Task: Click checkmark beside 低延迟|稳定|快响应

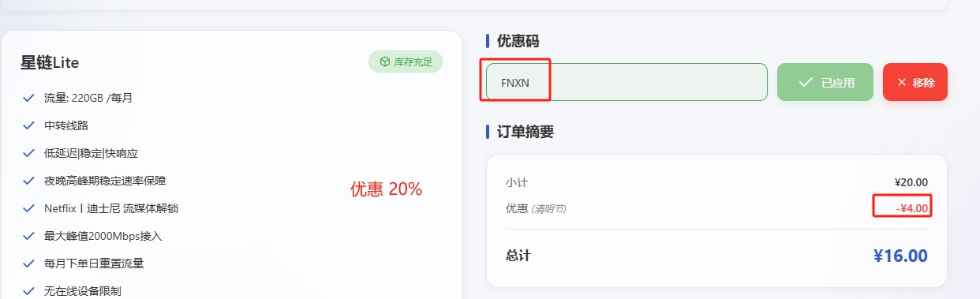Action: tap(29, 153)
